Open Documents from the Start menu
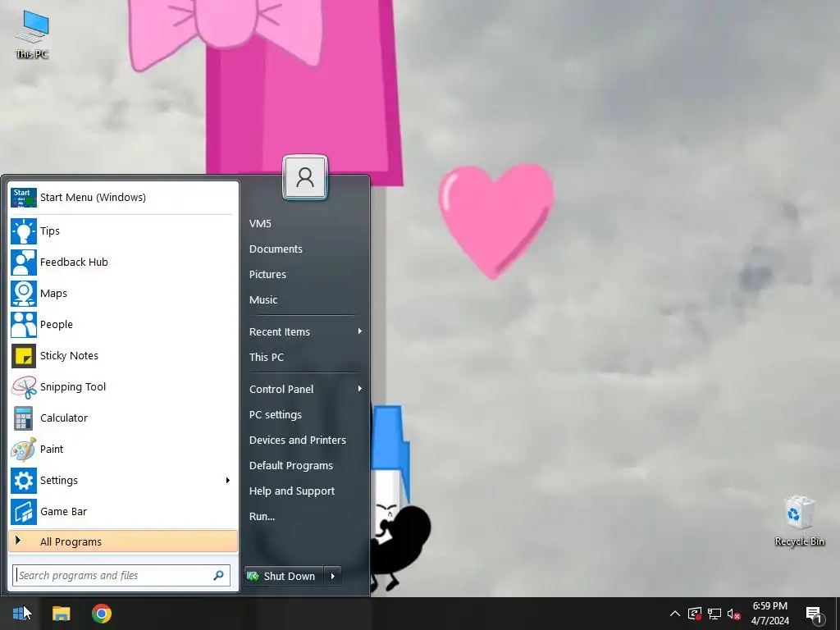Screen dimensions: 840x630 [276, 249]
